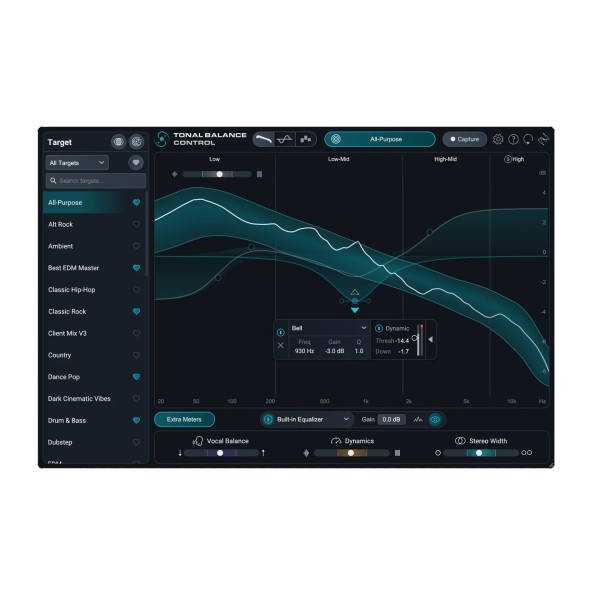This screenshot has height=600, width=600.
Task: Favorite the Alt Rock target heart
Action: click(136, 224)
